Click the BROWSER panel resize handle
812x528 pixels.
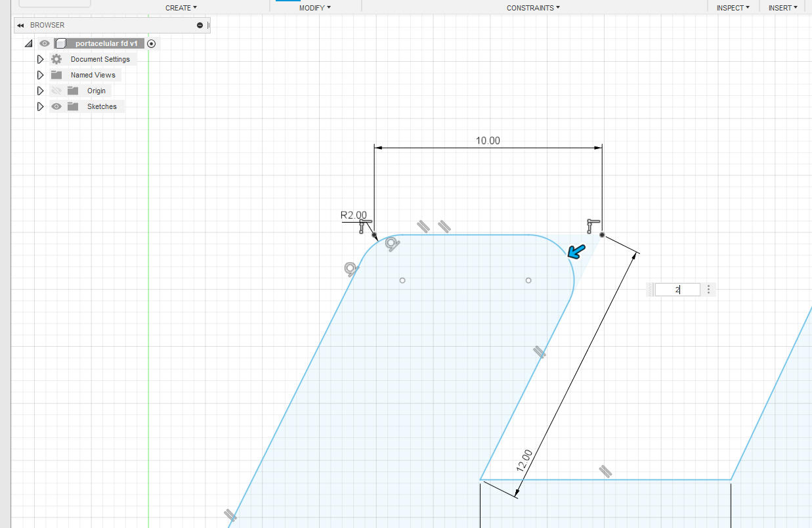click(x=208, y=25)
